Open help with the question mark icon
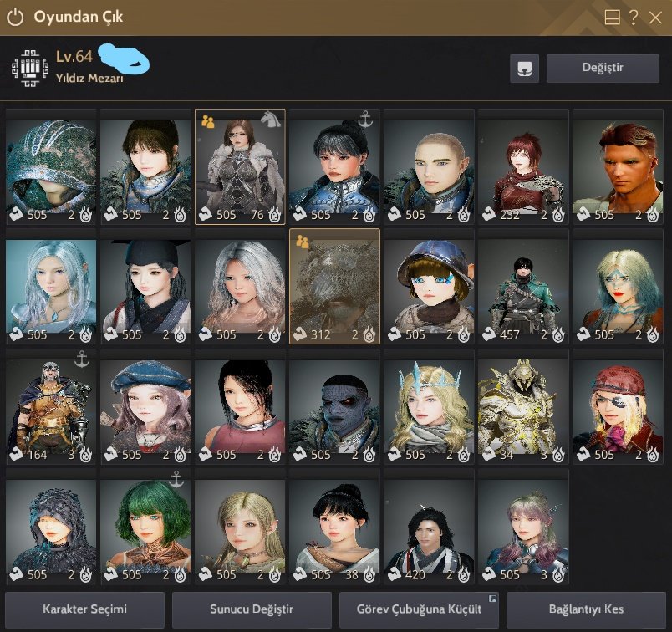Screen dimensions: 672x632 pyautogui.click(x=634, y=18)
